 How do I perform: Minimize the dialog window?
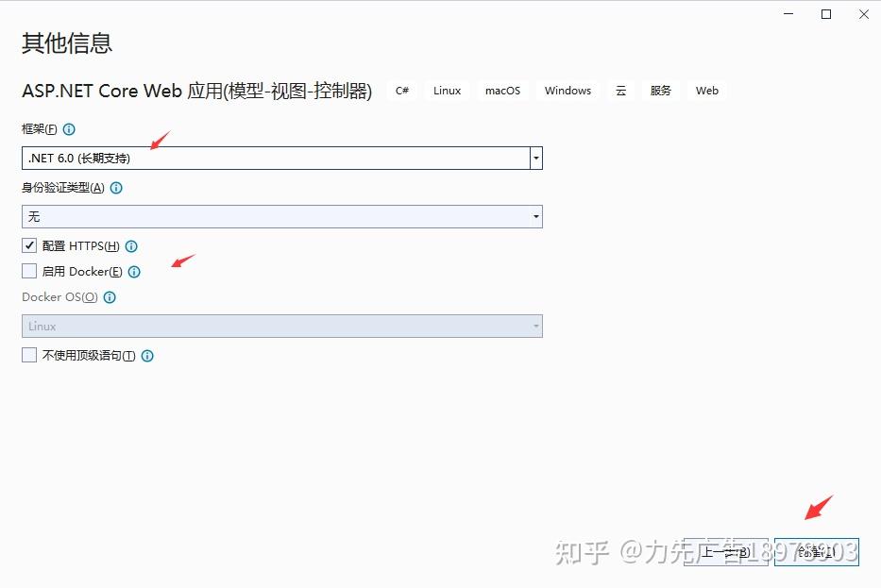(x=788, y=14)
